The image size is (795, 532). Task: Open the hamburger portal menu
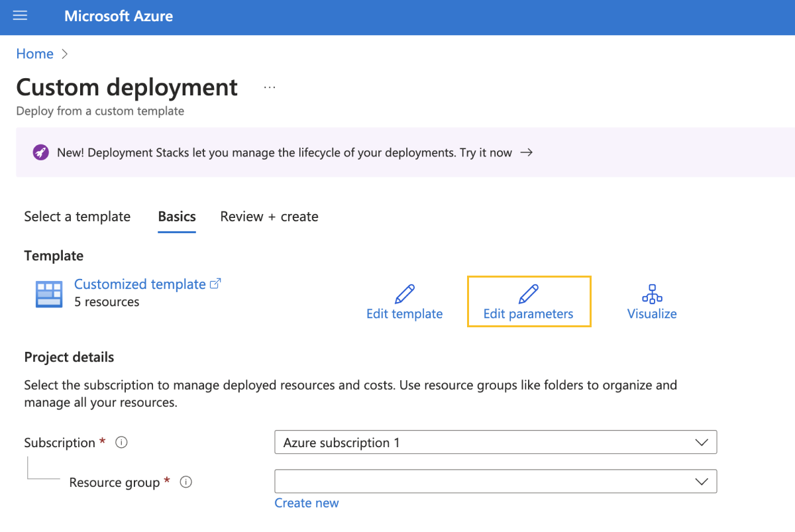[x=20, y=16]
